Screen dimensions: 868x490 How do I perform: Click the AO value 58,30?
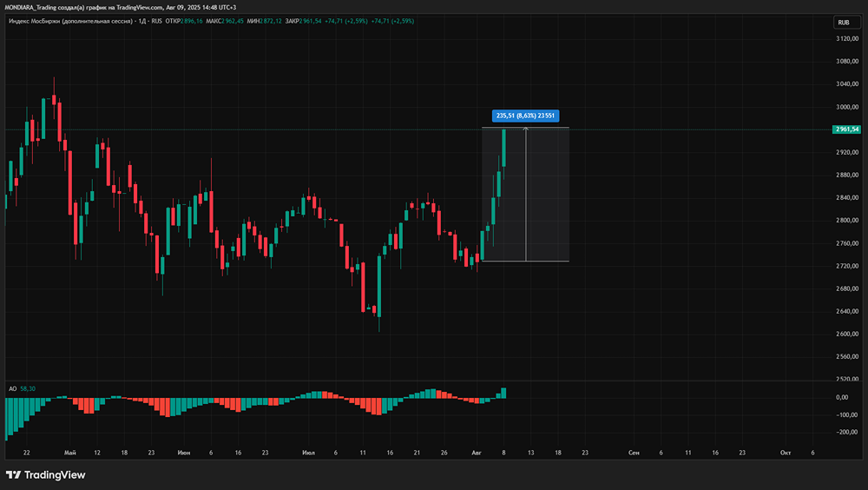tap(28, 388)
